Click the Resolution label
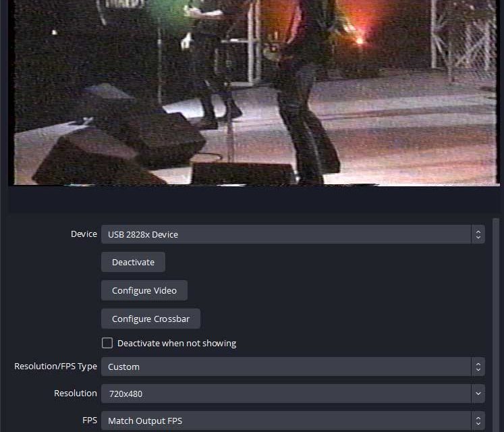The image size is (504, 432). (x=76, y=394)
